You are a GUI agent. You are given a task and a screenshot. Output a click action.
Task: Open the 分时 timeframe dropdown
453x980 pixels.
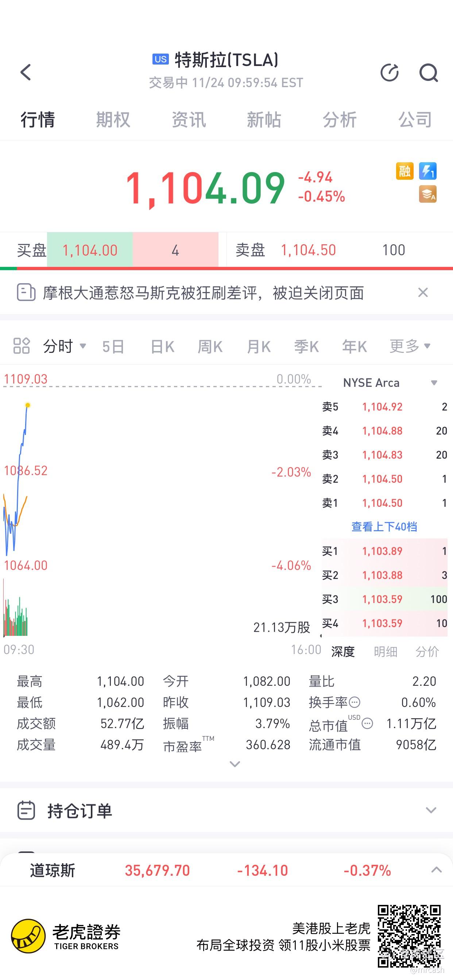[65, 346]
